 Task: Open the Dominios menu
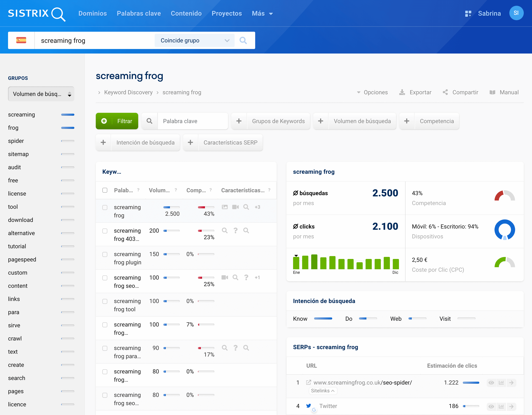point(92,13)
